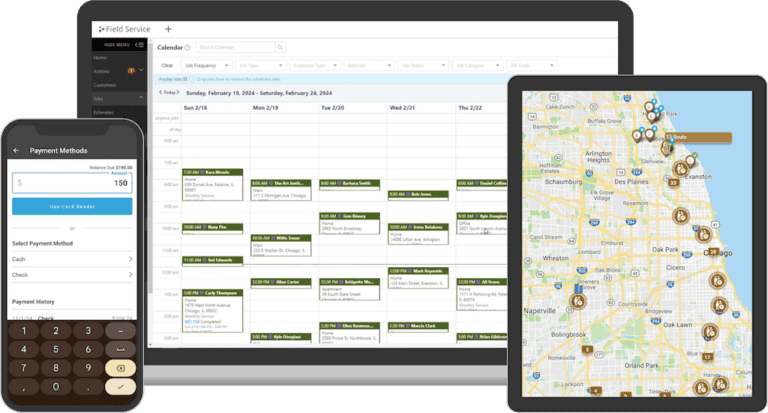Expand the Job Status dropdown
The image size is (768, 413).
tap(422, 64)
